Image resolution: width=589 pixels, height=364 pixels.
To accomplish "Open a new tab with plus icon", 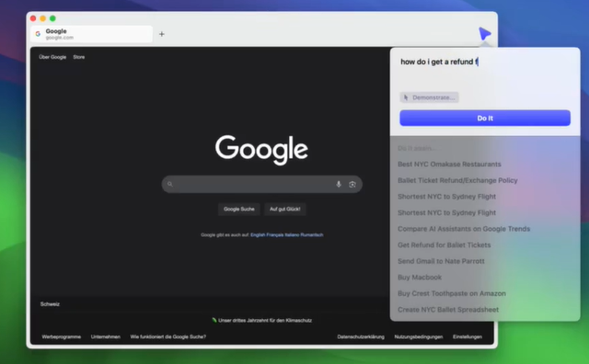I will tap(162, 34).
